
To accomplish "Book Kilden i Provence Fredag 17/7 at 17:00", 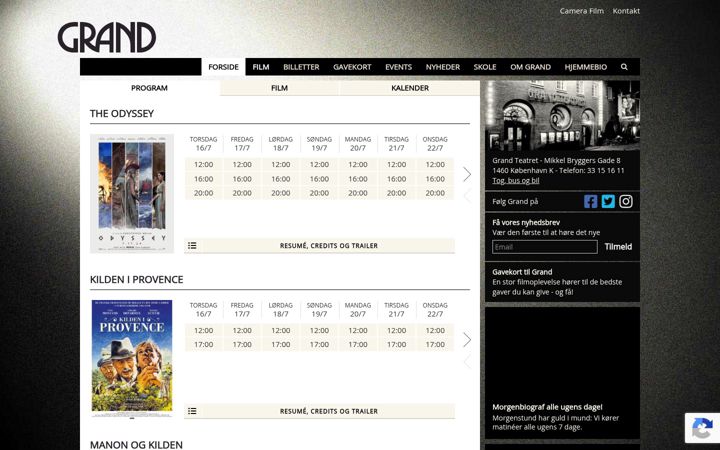I will 242,344.
